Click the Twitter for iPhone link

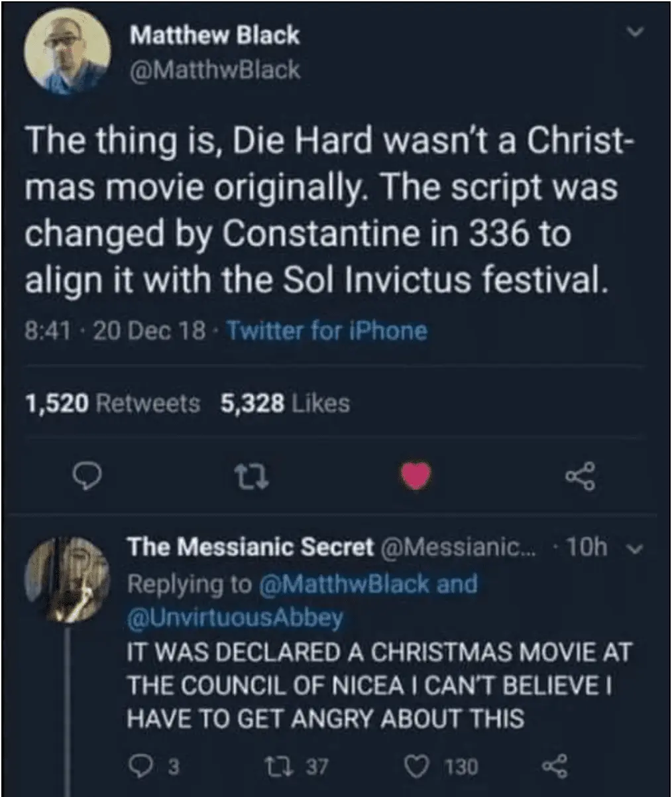(x=327, y=330)
